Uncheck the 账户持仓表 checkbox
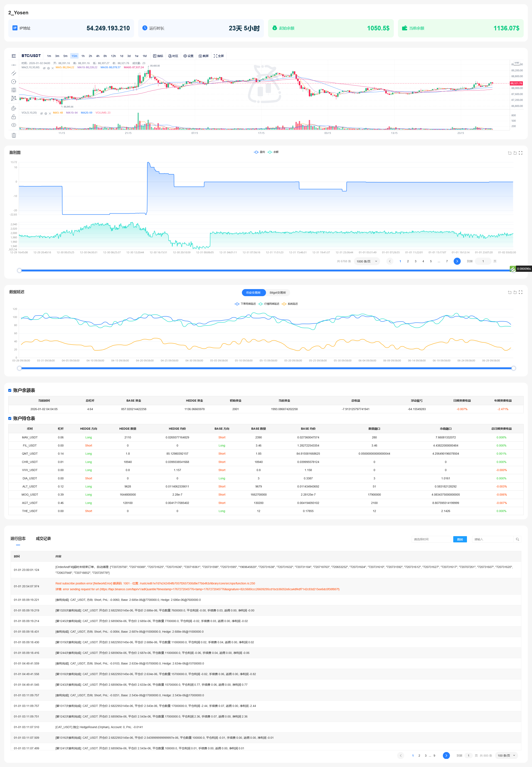The image size is (532, 767). click(10, 418)
